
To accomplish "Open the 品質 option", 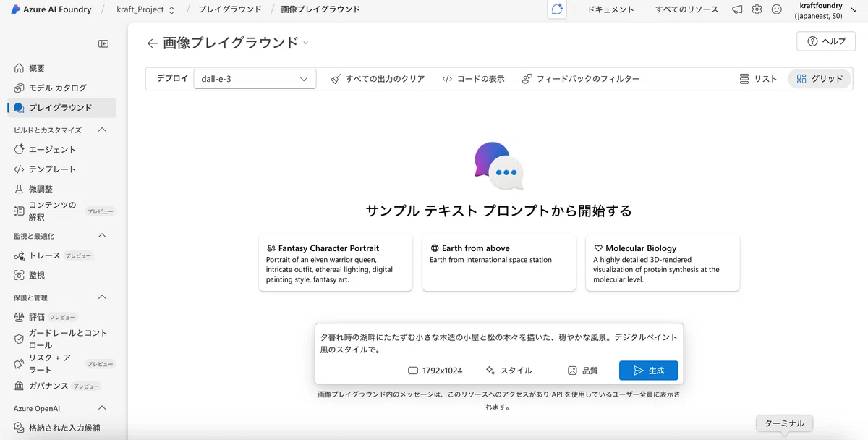I will pos(582,371).
